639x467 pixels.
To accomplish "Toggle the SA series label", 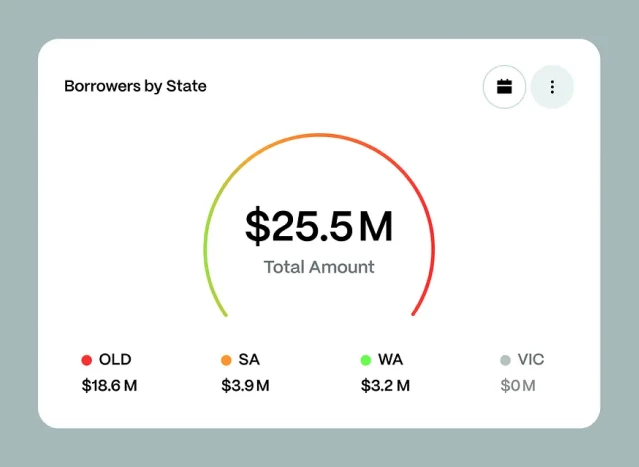I will [249, 360].
